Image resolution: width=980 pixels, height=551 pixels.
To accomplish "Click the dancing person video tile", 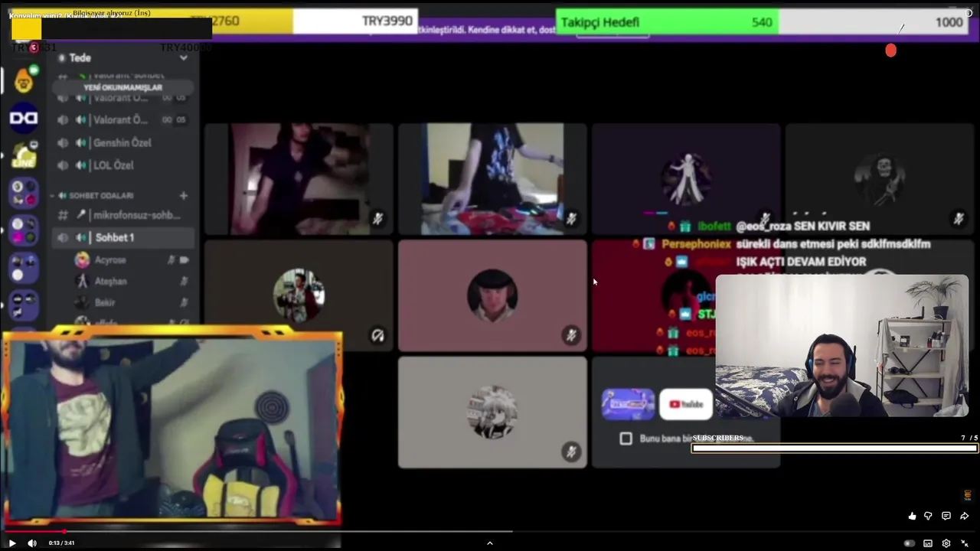I will (299, 179).
